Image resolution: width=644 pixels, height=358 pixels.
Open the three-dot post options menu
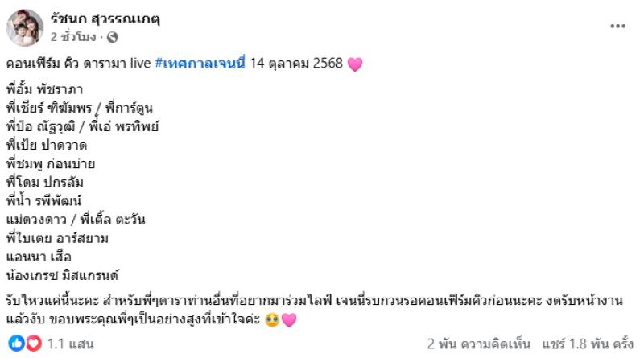coord(617,27)
